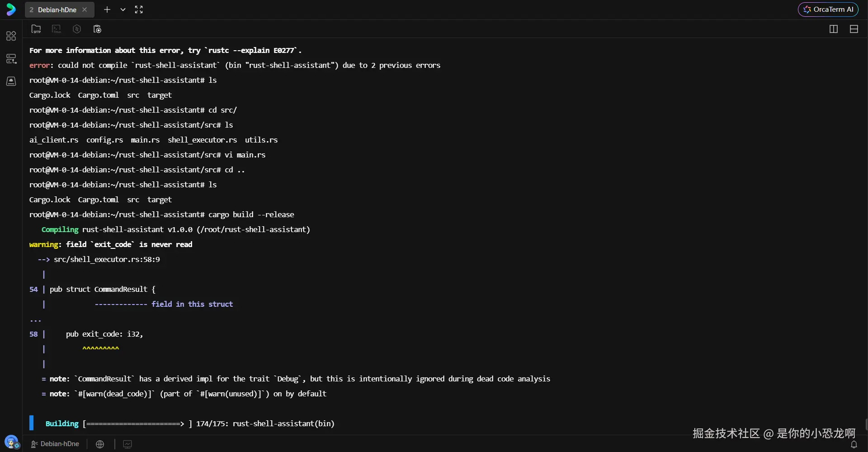Click "ai_client.rs" in the file listing
The height and width of the screenshot is (452, 868).
pos(54,140)
